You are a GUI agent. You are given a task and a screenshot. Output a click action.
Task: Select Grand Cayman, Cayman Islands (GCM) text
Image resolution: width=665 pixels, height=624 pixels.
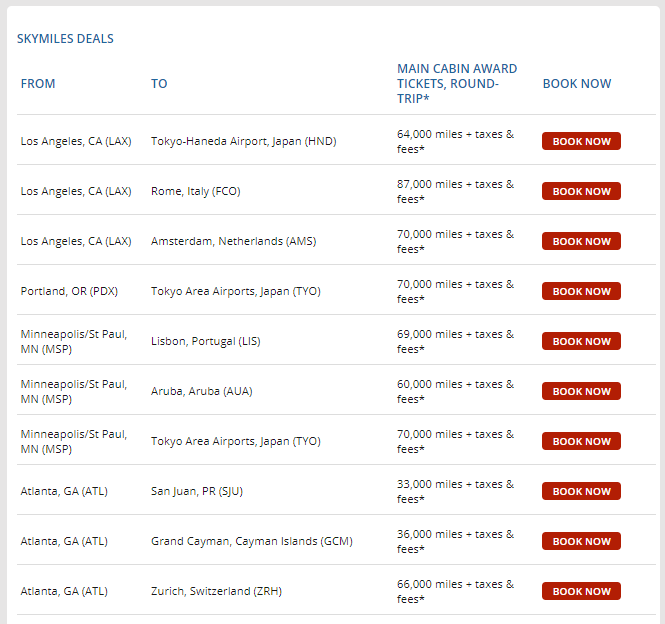pyautogui.click(x=252, y=542)
